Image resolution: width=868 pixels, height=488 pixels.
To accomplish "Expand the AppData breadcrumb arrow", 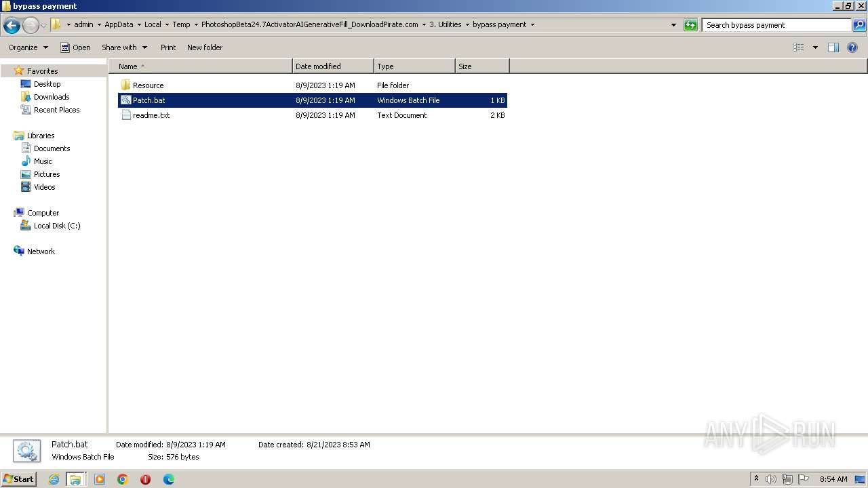I will (x=139, y=24).
